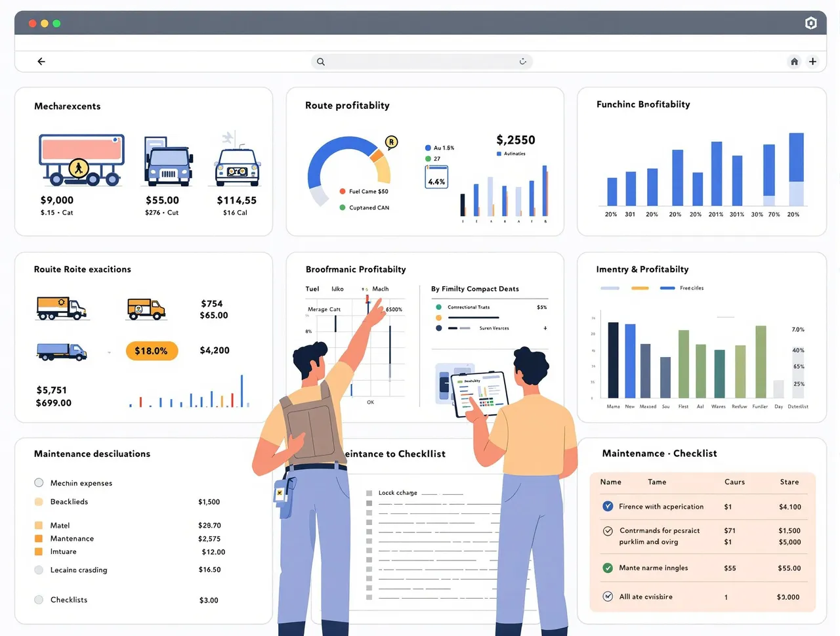Select the Maclh tab in Broofrmanic Profitabilty
This screenshot has width=840, height=636.
(380, 289)
